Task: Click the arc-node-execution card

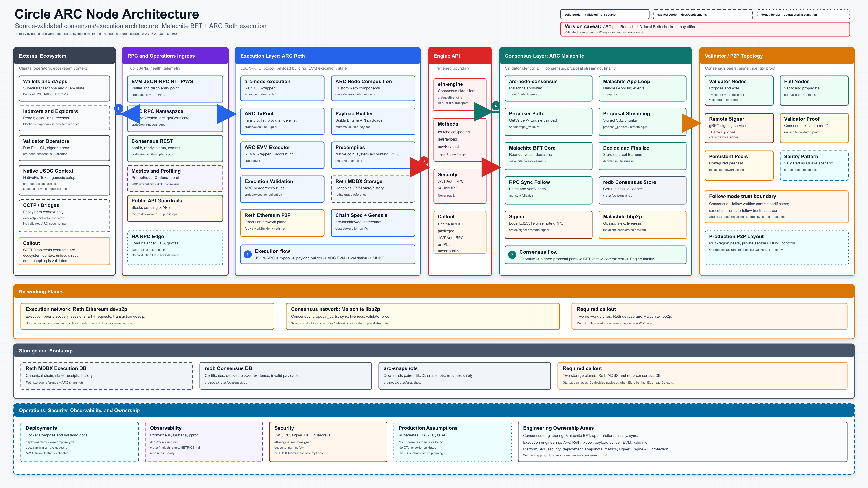Action: (x=282, y=88)
